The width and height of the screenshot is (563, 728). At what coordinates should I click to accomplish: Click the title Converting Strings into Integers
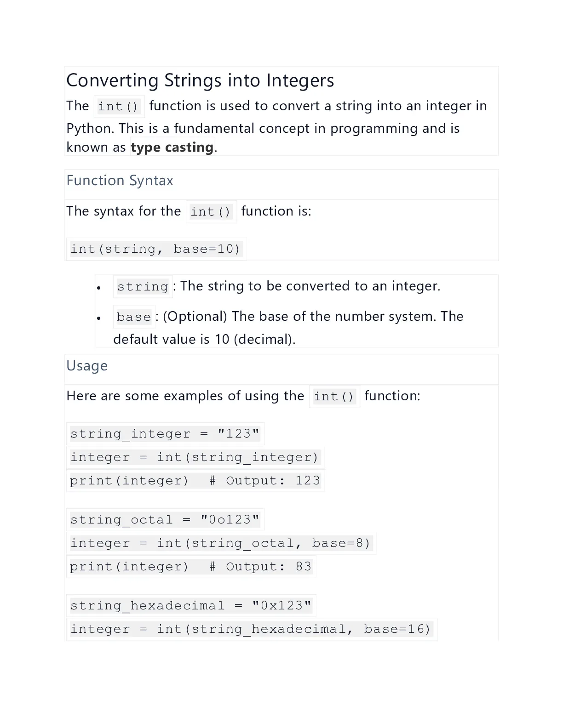coord(200,80)
